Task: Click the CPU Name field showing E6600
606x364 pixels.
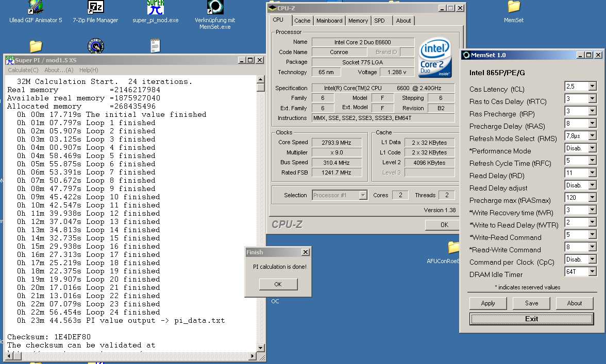Action: (363, 42)
